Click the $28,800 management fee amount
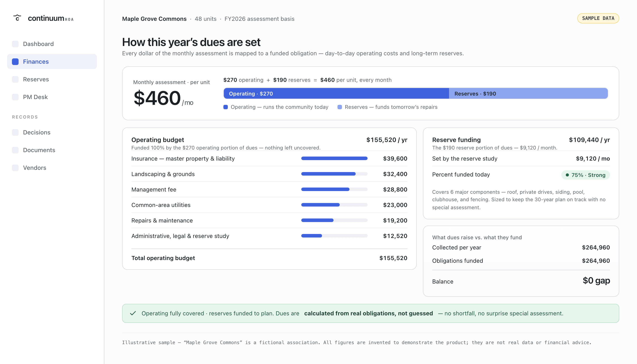The image size is (637, 364). coord(395,190)
